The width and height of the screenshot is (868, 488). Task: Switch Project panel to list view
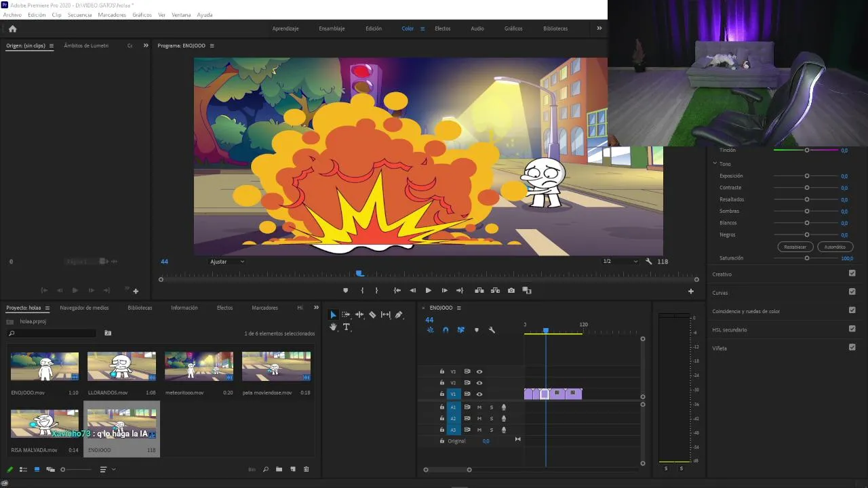click(23, 469)
